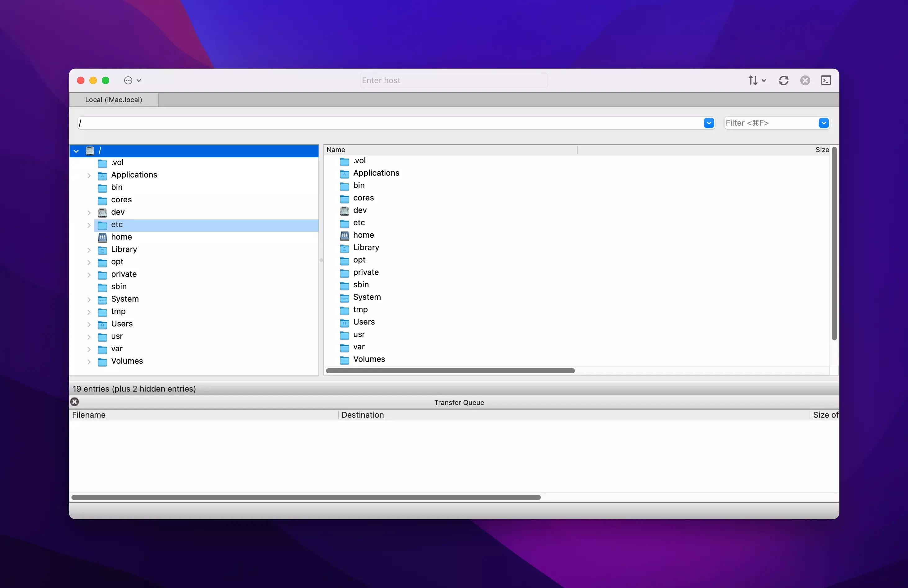Open the filter dropdown arrow
908x588 pixels.
click(823, 123)
